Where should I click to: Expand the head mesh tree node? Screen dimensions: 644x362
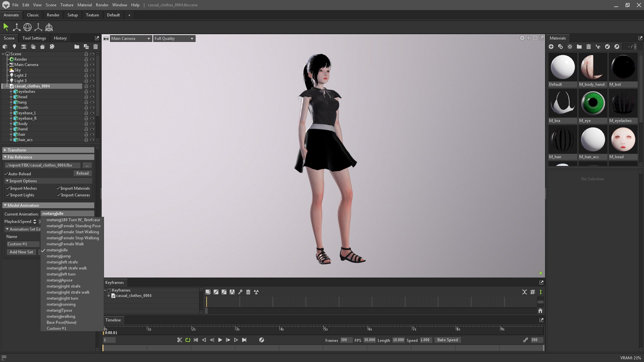click(x=11, y=97)
